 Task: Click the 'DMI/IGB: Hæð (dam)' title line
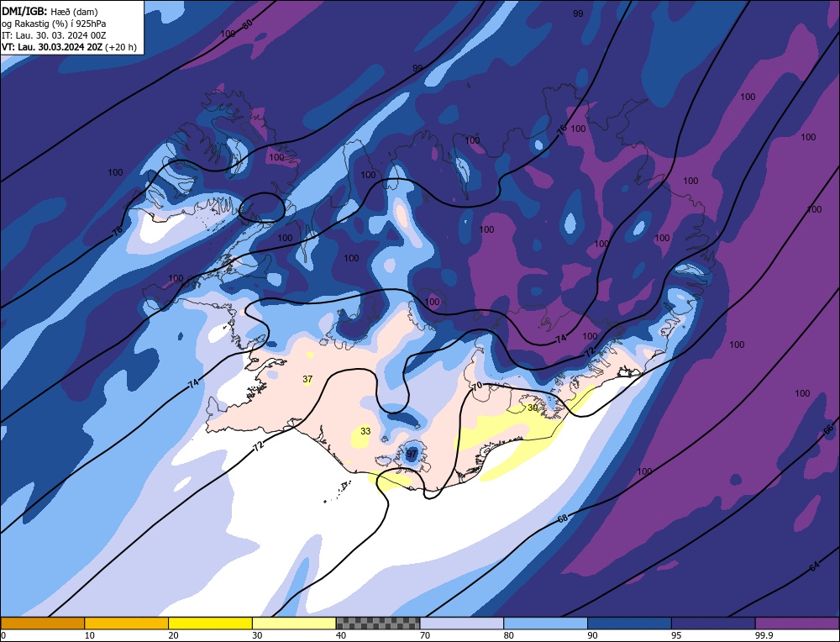point(50,11)
